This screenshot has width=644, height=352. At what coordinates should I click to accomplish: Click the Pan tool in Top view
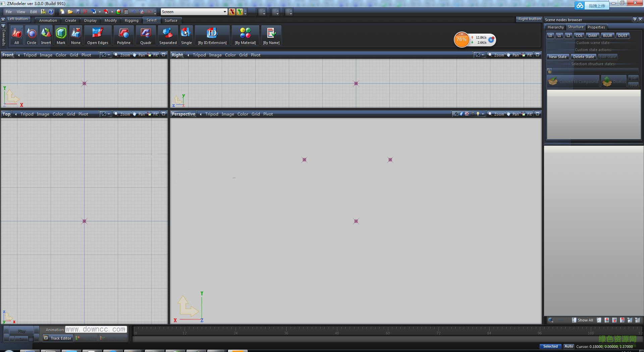[x=139, y=114]
